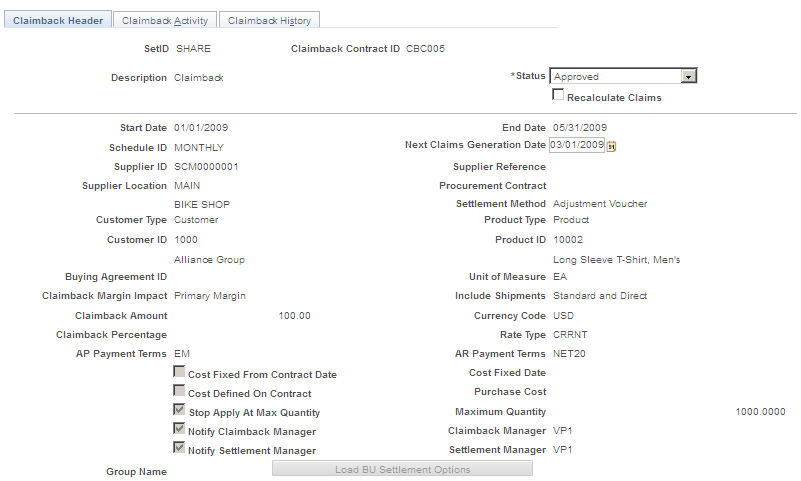801x481 pixels.
Task: Click the Unit of Measure value EA
Action: point(560,276)
